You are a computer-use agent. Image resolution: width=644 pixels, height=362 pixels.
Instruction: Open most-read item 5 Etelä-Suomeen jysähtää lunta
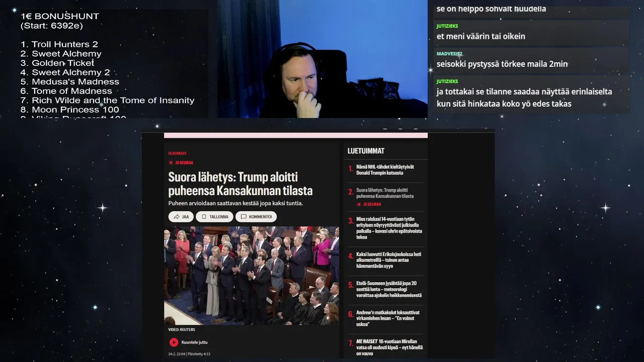tap(389, 290)
